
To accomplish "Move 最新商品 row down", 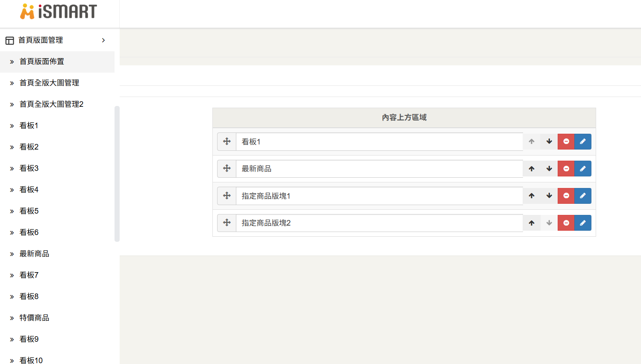I will point(549,168).
